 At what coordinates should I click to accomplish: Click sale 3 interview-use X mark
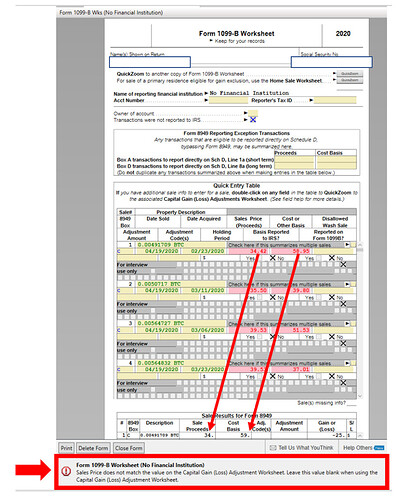pos(343,343)
